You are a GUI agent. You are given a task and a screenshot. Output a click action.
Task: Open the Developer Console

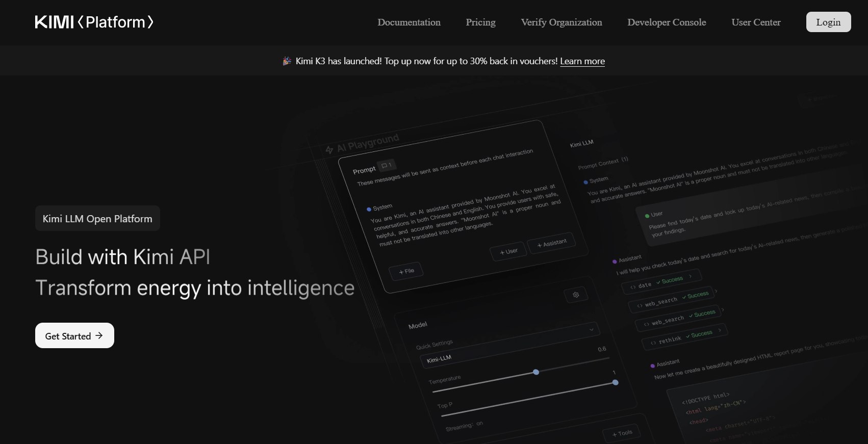667,22
